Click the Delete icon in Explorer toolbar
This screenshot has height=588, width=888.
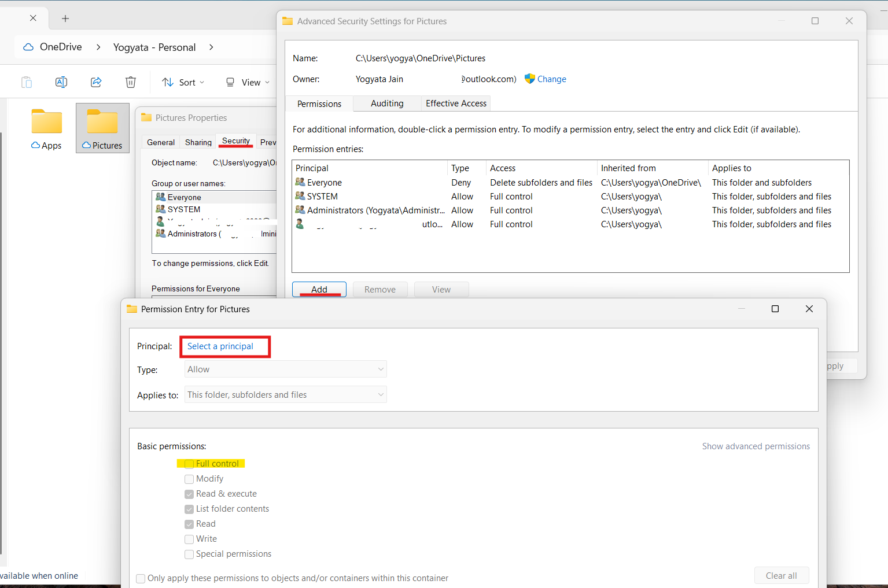[x=130, y=82]
